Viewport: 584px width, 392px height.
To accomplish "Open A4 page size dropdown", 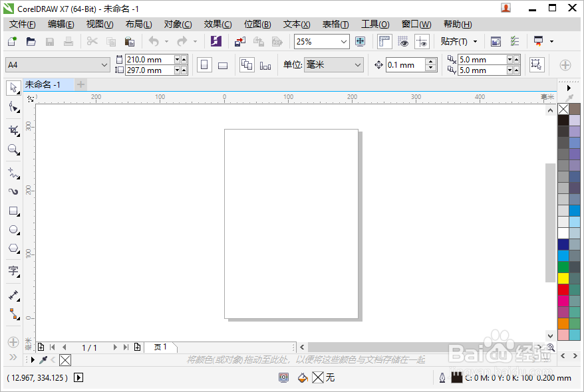I will point(104,65).
